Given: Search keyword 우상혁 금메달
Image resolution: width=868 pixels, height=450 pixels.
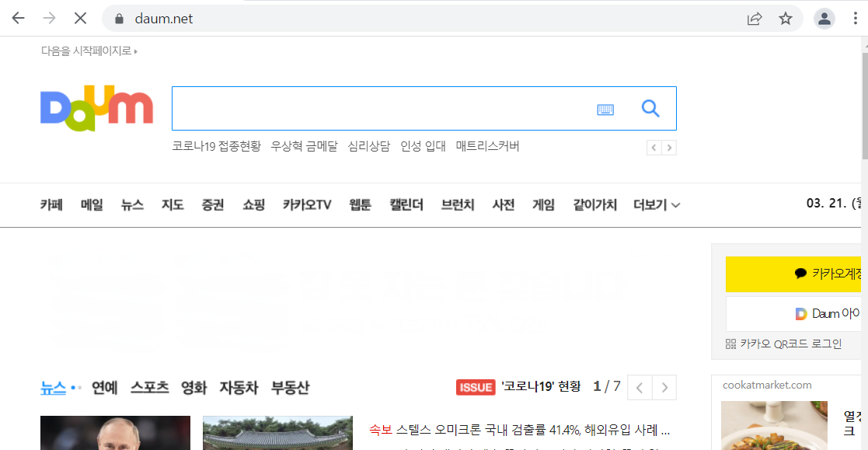Looking at the screenshot, I should [x=304, y=146].
